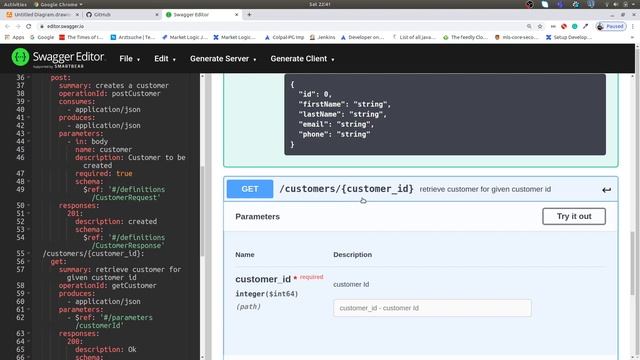Fold produces block at line 41

click(x=29, y=118)
